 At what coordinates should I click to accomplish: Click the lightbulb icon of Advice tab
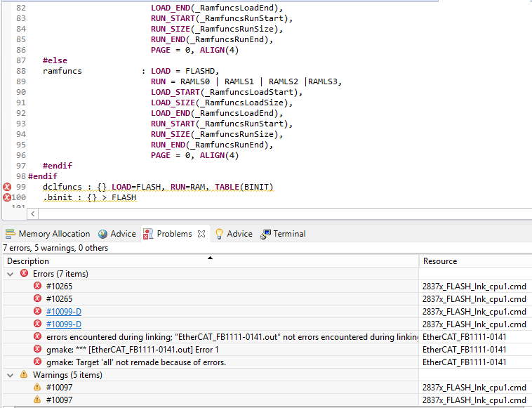pyautogui.click(x=219, y=234)
